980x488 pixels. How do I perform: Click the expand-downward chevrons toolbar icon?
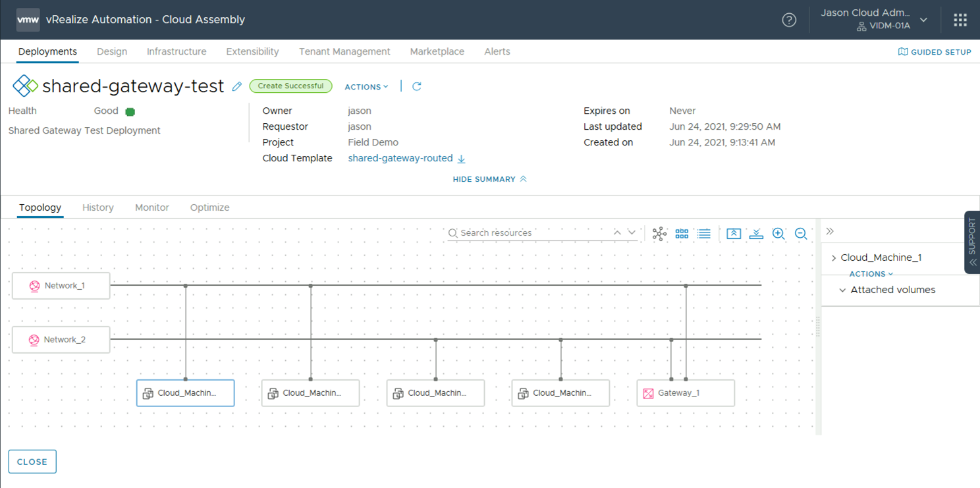click(x=756, y=234)
